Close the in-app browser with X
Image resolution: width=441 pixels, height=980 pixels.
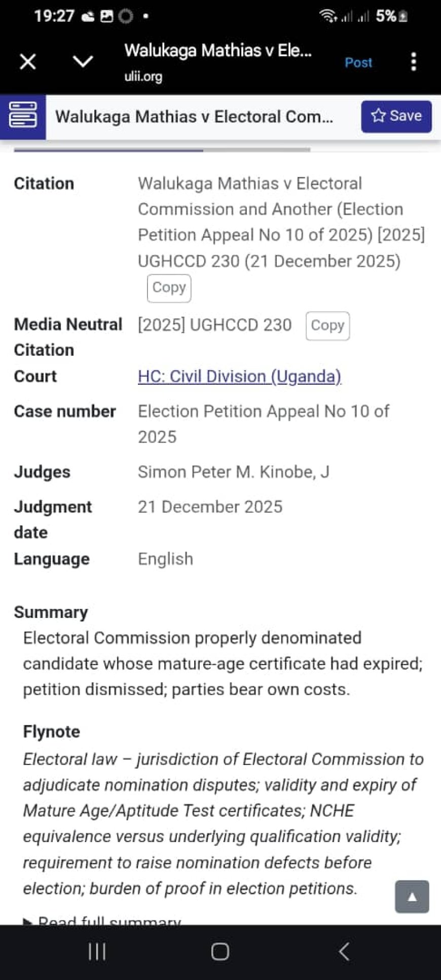pos(28,62)
